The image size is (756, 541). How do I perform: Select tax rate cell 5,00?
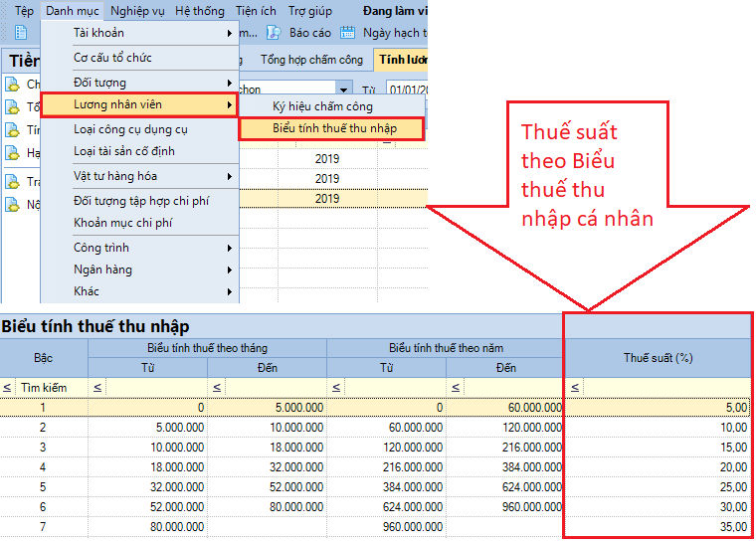659,408
